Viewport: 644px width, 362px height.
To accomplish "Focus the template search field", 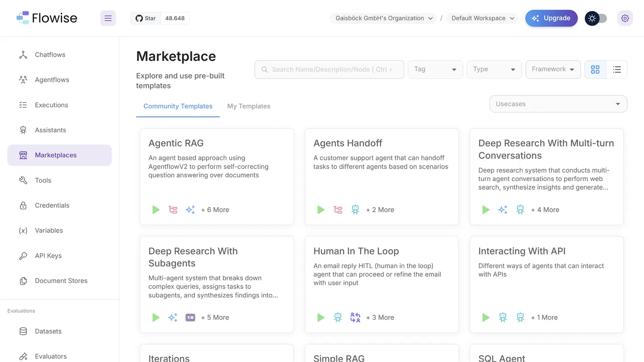I will [329, 69].
